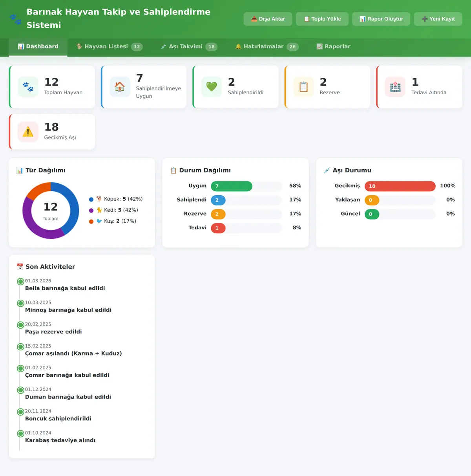Click the activity 'Çomar aşılandı (Karma + Kuduz)'
The height and width of the screenshot is (476, 471).
73,353
